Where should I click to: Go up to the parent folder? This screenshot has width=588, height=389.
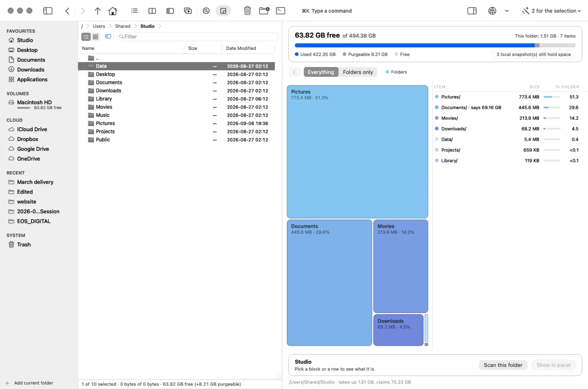pos(97,11)
